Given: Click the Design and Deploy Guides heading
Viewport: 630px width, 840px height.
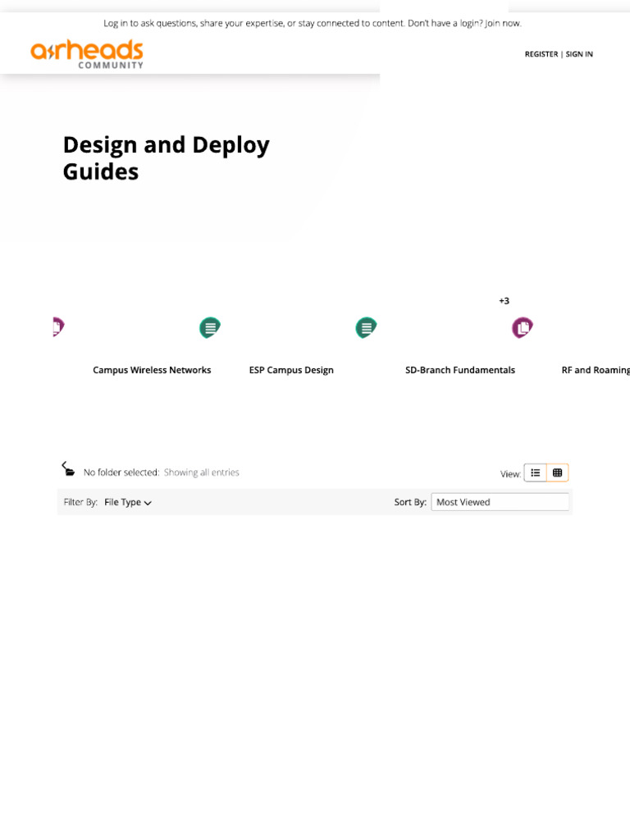Looking at the screenshot, I should pyautogui.click(x=166, y=158).
